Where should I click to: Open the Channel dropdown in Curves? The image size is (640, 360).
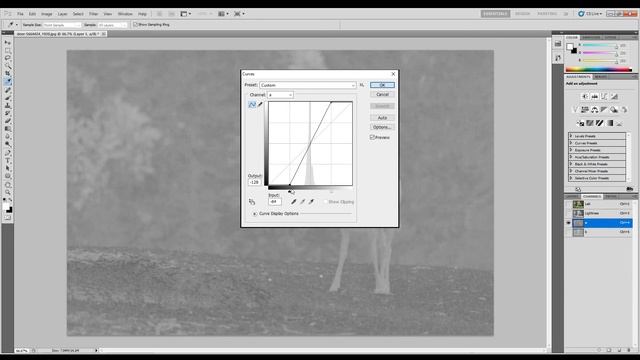click(280, 95)
